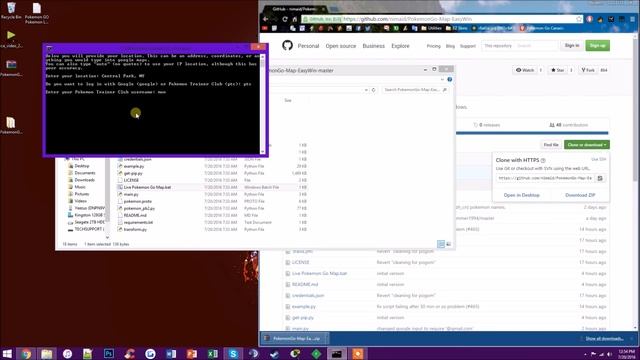
Task: Launch Photoshop from the taskbar
Action: [109, 354]
